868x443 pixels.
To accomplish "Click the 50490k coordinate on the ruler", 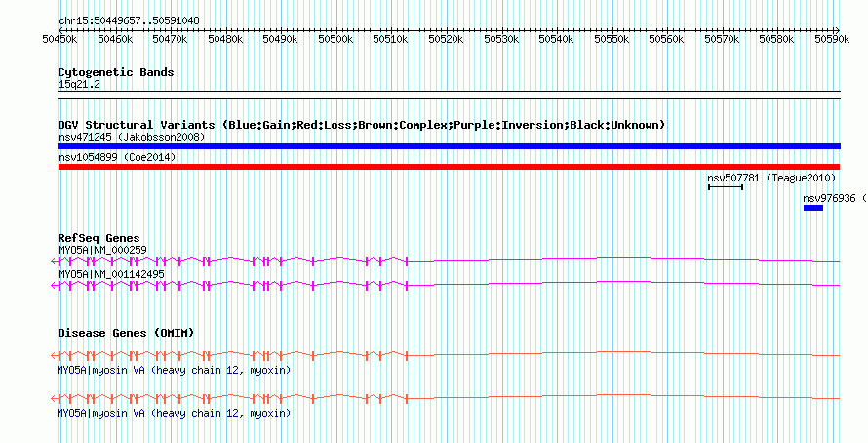I will (x=281, y=39).
